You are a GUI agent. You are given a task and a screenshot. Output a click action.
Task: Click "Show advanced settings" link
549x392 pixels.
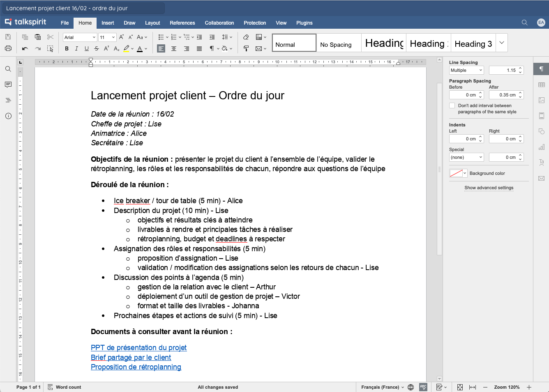(489, 188)
